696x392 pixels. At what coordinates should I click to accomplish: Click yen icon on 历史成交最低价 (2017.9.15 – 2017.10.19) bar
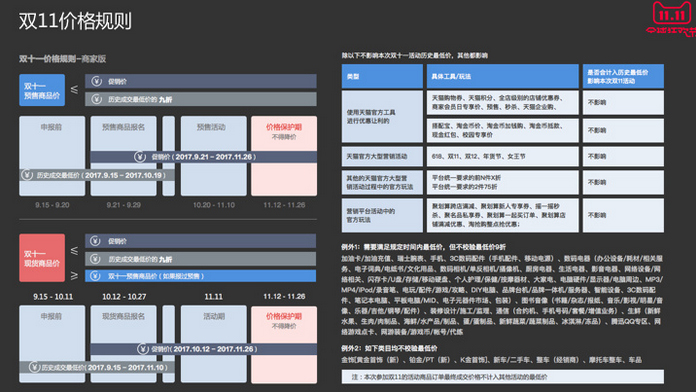(27, 175)
